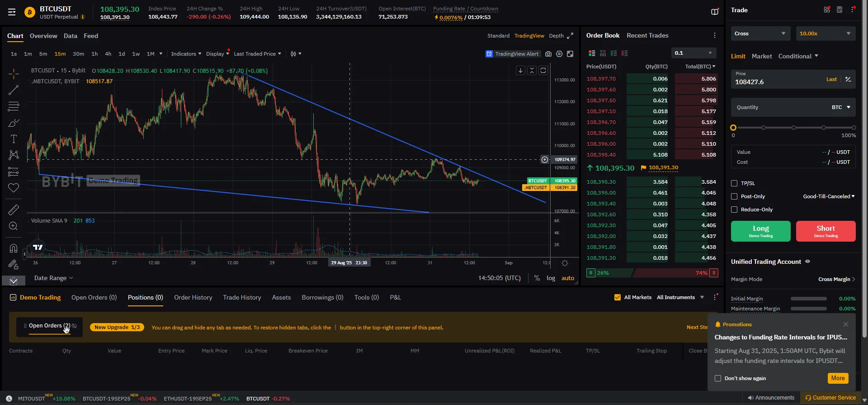Expand the Date Range selector
Screen dimensions: 868x405
53,278
